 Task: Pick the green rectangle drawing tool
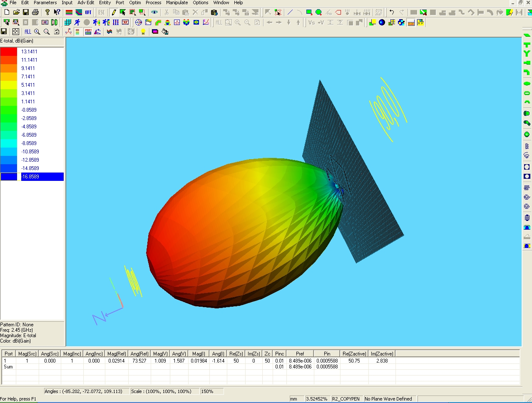point(309,13)
